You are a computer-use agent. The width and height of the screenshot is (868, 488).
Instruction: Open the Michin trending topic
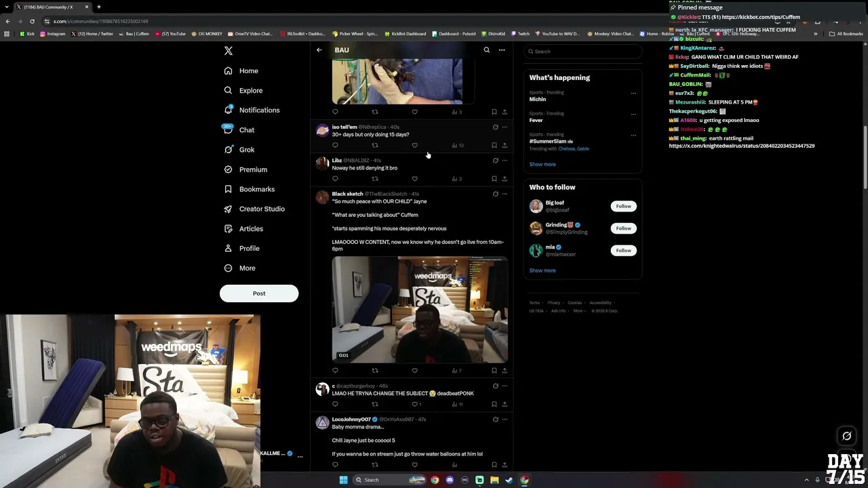(538, 99)
